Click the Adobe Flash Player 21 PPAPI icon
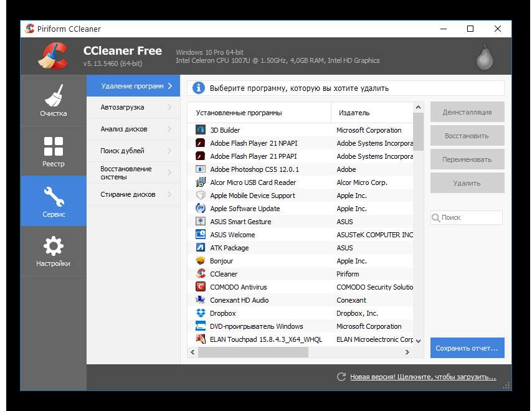This screenshot has height=411, width=532. coord(200,156)
